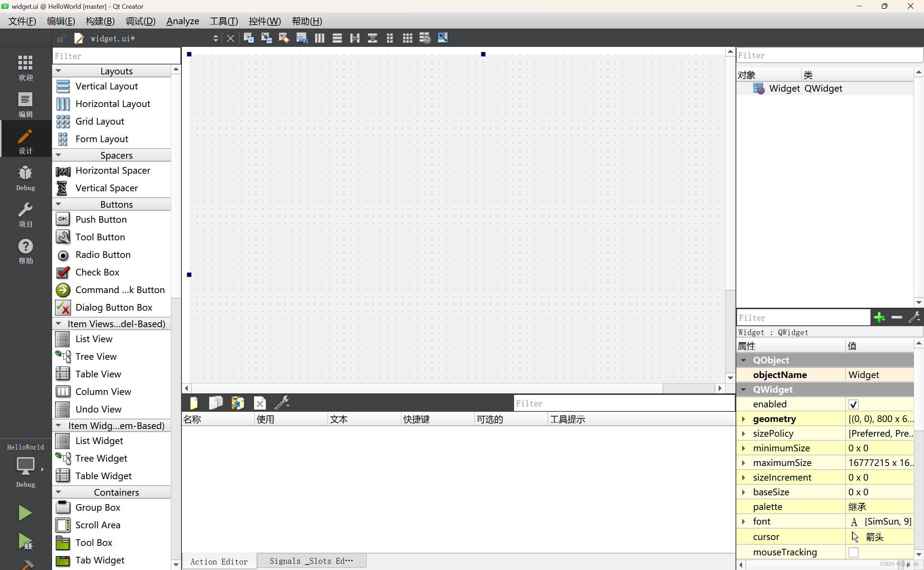Image resolution: width=924 pixels, height=570 pixels.
Task: Enable the Check Box widget in panel
Action: tap(97, 272)
